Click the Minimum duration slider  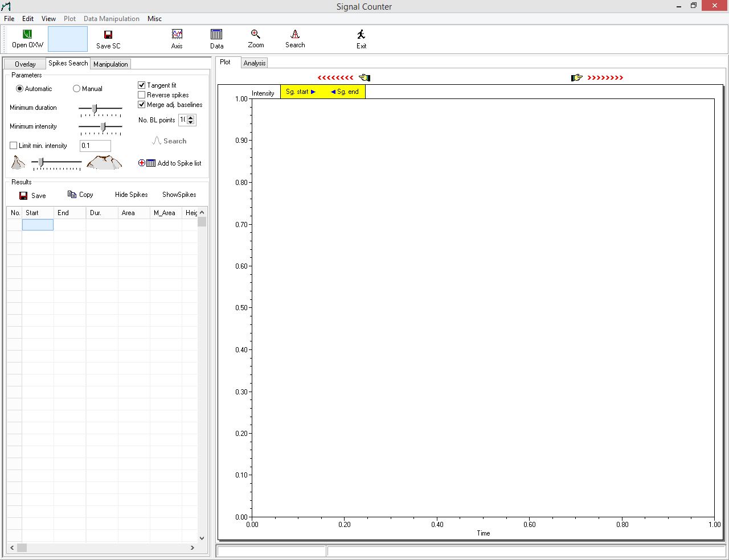click(x=95, y=108)
